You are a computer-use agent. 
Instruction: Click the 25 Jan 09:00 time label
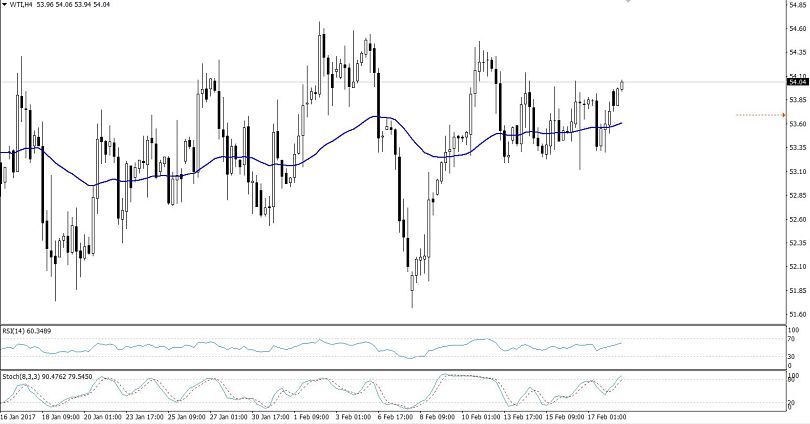point(186,417)
